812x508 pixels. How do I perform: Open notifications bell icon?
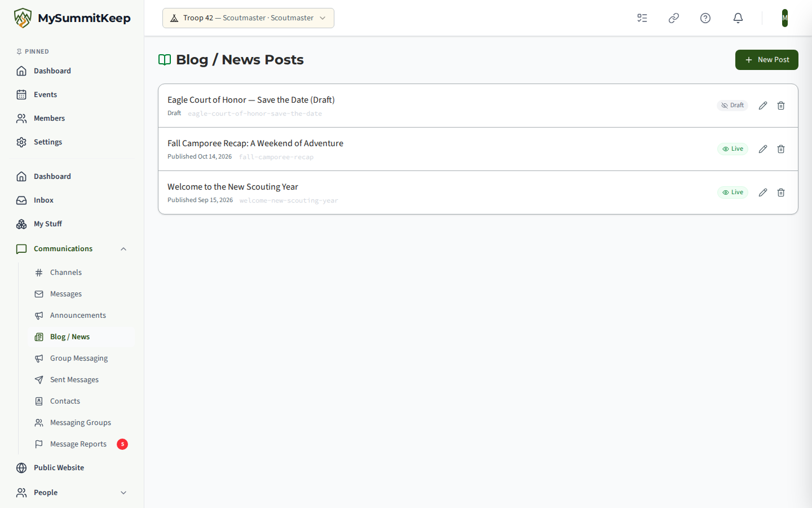738,18
